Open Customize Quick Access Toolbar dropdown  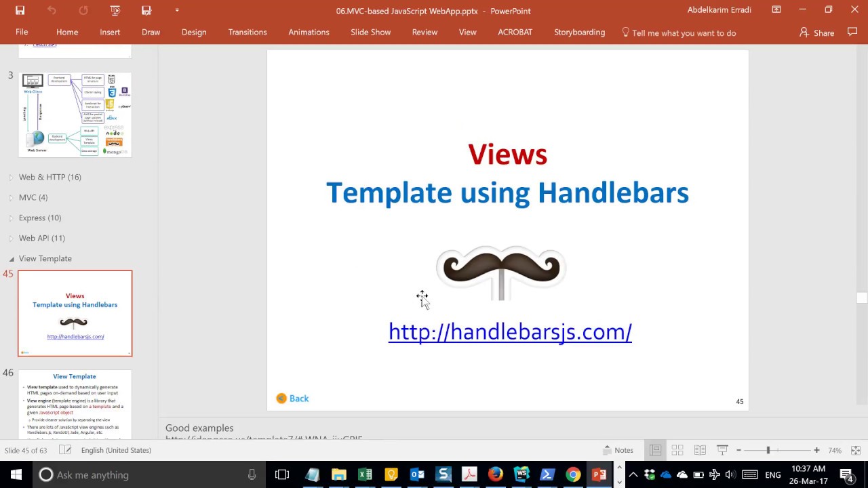click(177, 10)
